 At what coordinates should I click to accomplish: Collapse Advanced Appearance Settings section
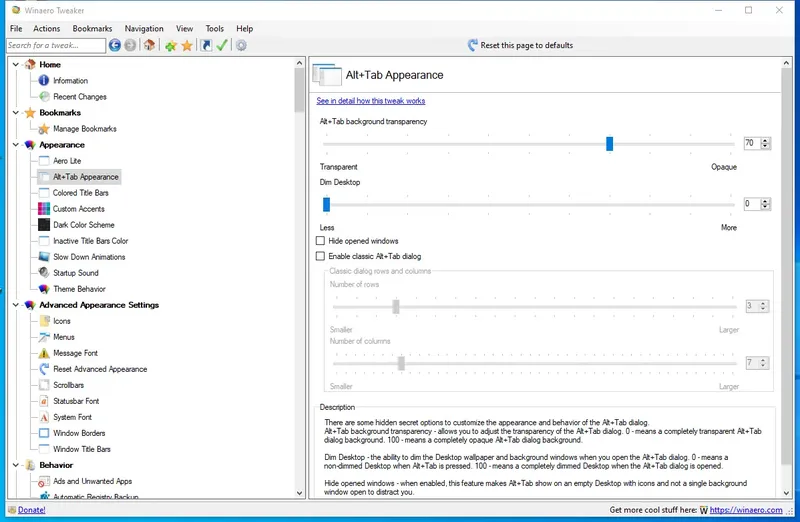(16, 305)
